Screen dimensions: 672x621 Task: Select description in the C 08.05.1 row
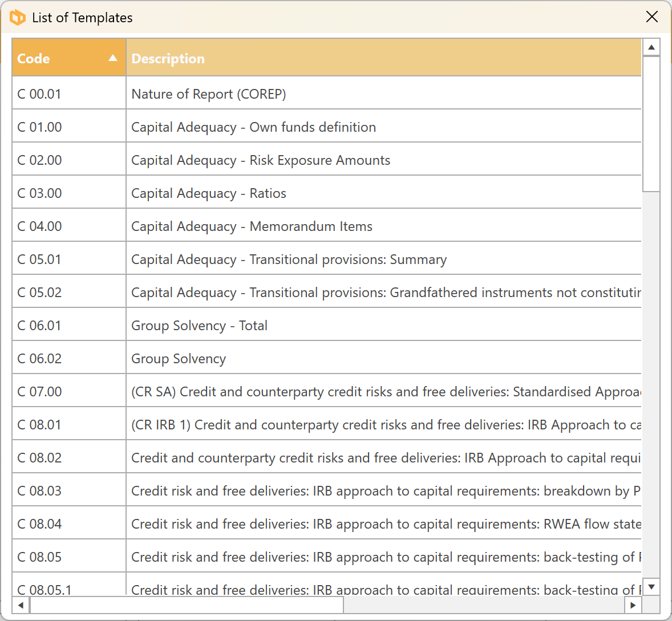pyautogui.click(x=384, y=585)
